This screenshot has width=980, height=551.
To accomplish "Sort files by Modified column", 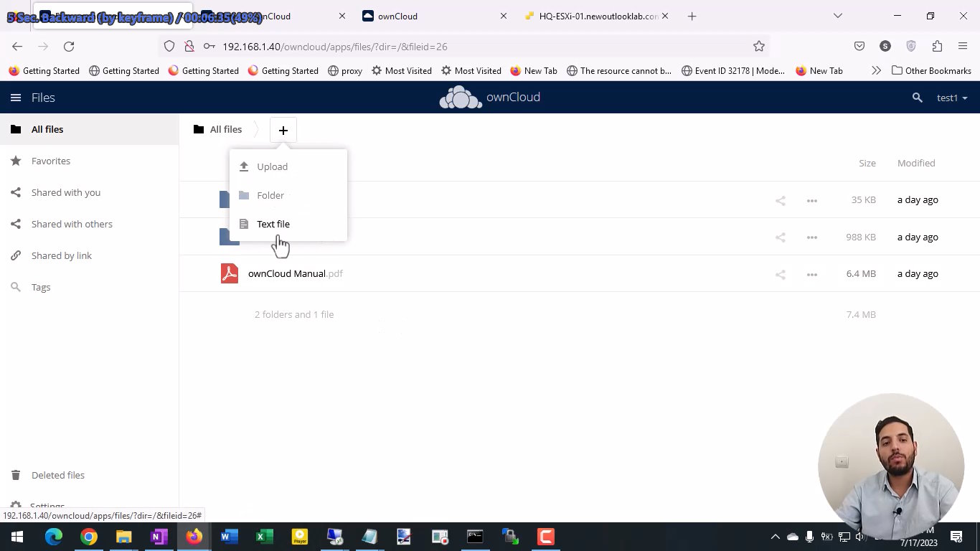I will (915, 163).
